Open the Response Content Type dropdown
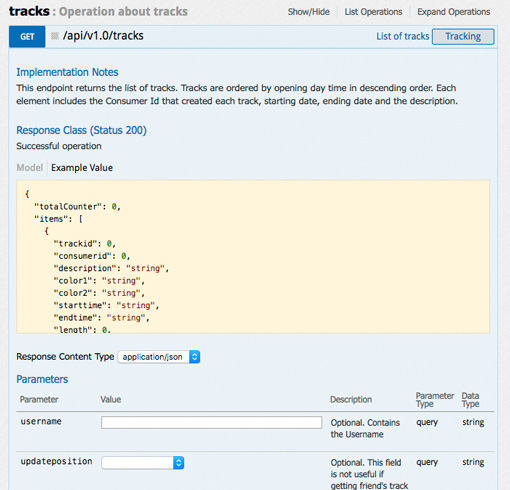 click(x=159, y=357)
